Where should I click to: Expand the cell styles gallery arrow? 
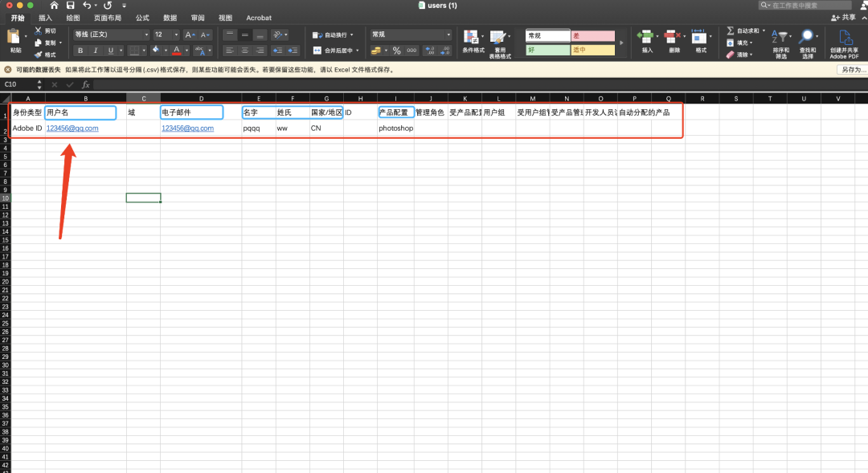click(x=621, y=43)
